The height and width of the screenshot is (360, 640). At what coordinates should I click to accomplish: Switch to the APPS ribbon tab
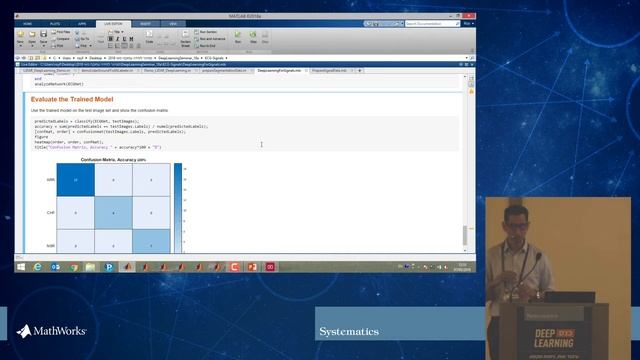point(82,24)
